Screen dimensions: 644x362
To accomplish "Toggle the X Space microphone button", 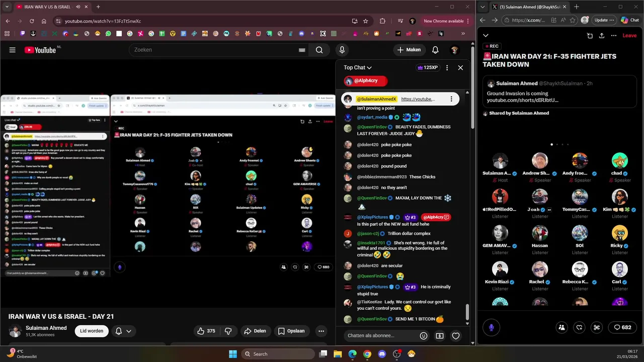I will (492, 327).
